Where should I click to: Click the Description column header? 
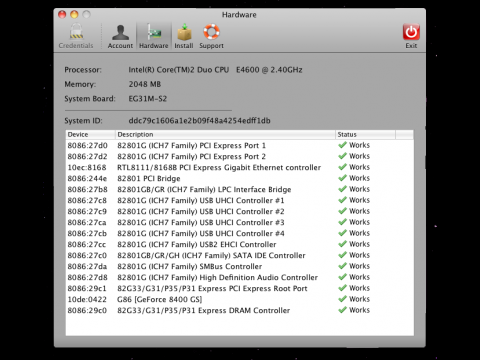click(x=225, y=134)
